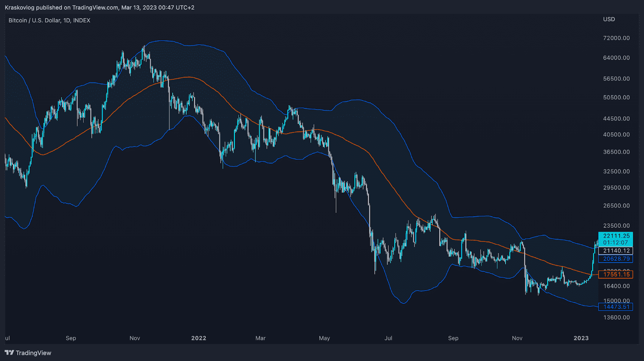Click the chart title 'Bitcoin / U.S. Dollar, 1D, INDEX'

point(50,21)
